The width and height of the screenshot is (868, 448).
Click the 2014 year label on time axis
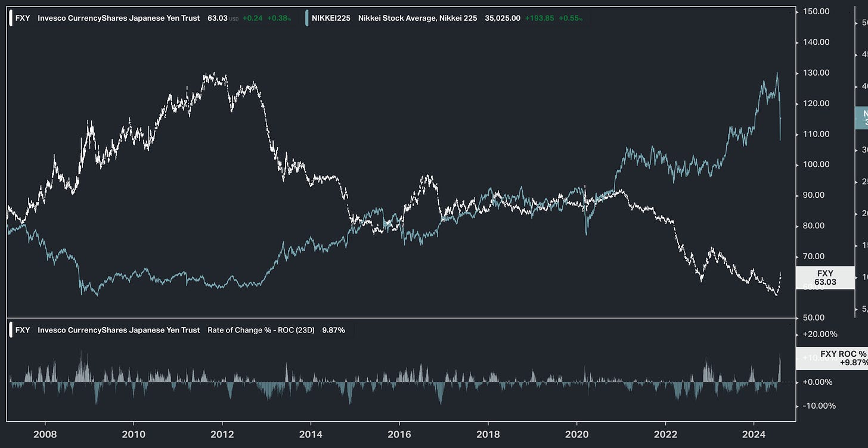[311, 434]
